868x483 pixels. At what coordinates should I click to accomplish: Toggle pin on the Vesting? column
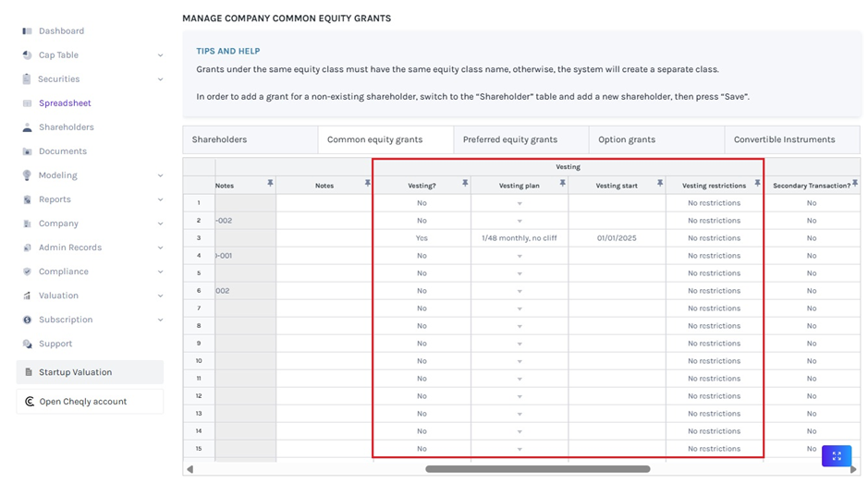[x=464, y=185]
